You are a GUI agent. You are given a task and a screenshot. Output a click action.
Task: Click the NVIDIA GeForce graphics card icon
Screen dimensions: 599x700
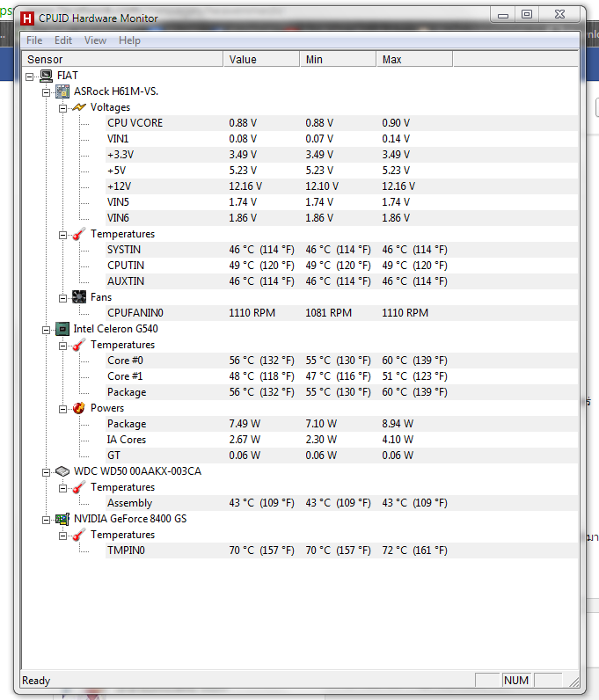62,519
